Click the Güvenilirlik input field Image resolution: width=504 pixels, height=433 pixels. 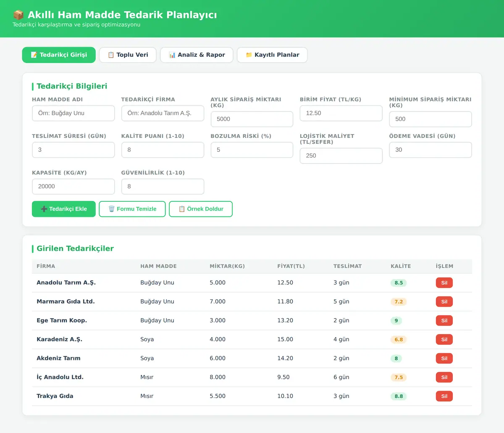point(163,187)
